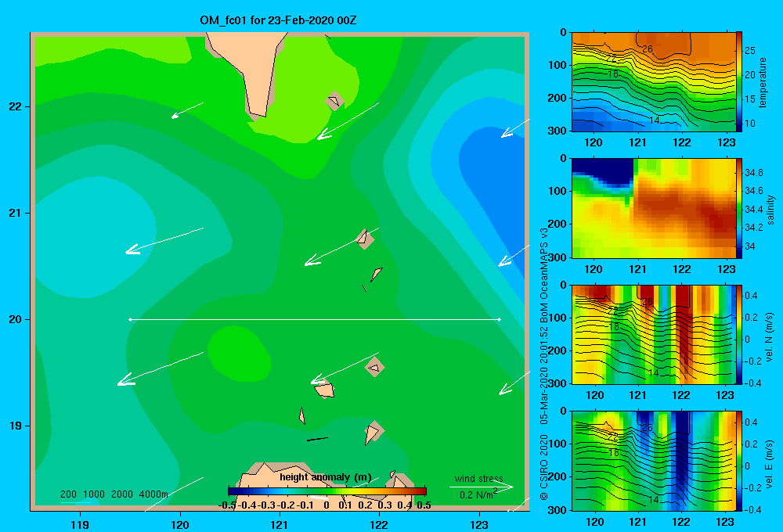Click the 26 contour label in temperature panel

click(x=648, y=49)
